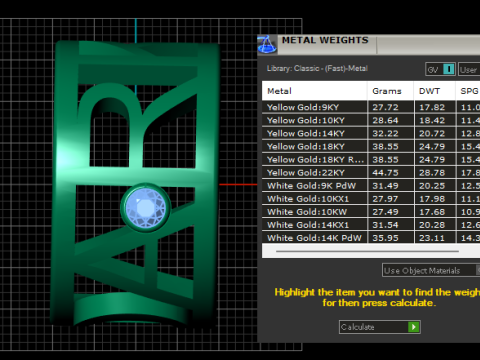Viewport: 480px width, 360px height.
Task: Select the Yellow Gold:18KY row
Action: point(371,146)
